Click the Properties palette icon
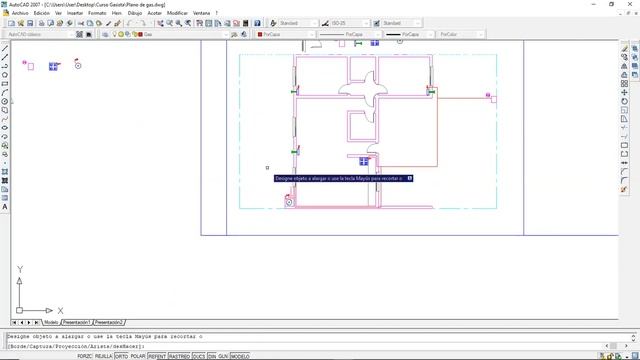 200,23
